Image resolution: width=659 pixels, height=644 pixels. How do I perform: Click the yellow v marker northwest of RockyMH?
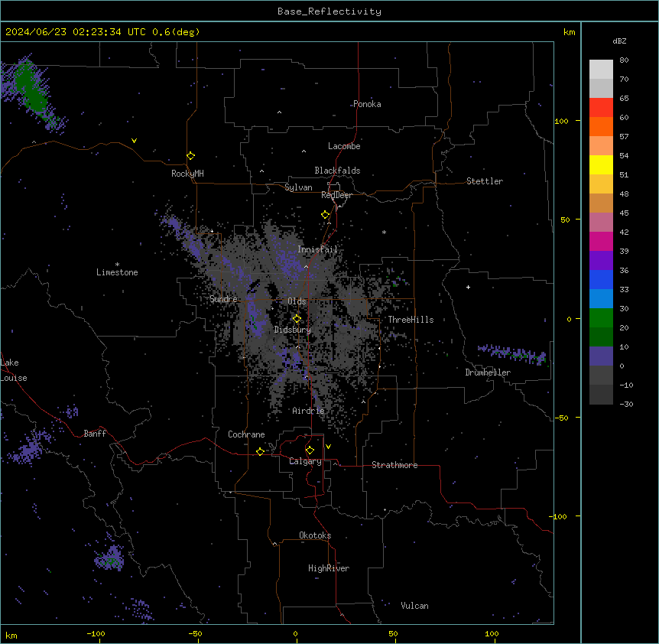[x=134, y=141]
